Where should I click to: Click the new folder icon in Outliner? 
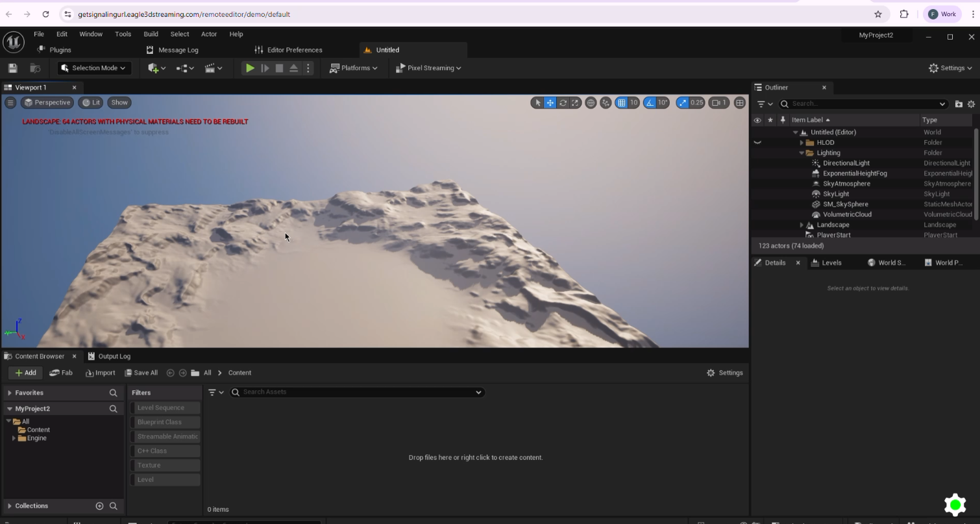coord(959,104)
